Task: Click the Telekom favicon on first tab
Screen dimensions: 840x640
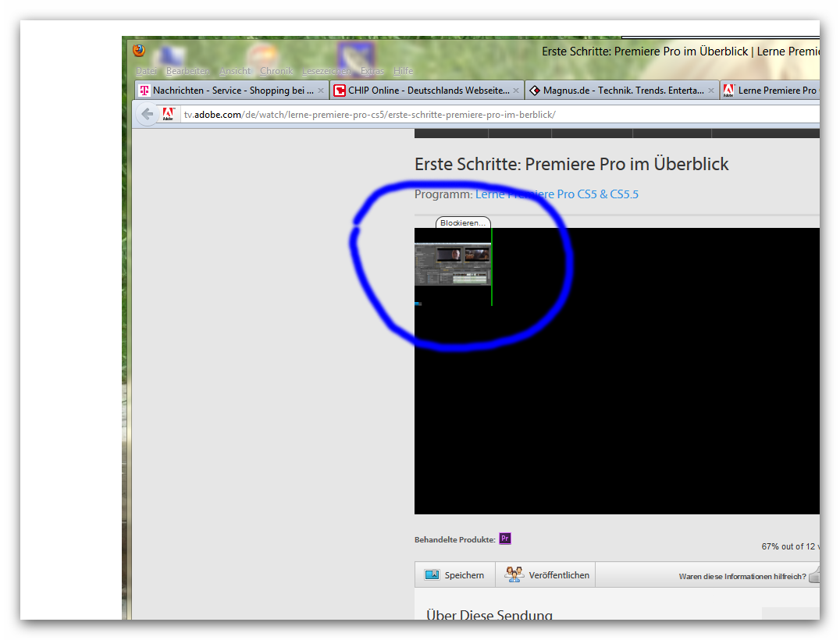Action: pyautogui.click(x=144, y=91)
